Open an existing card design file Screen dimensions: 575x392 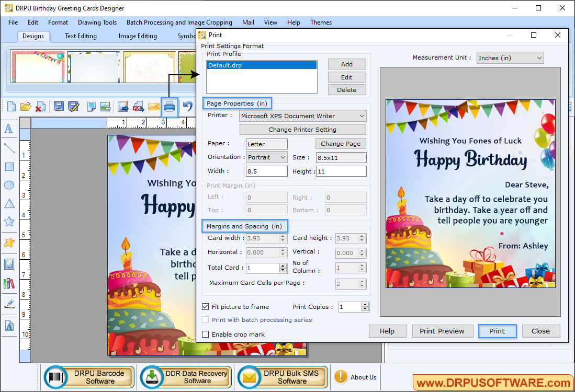26,107
